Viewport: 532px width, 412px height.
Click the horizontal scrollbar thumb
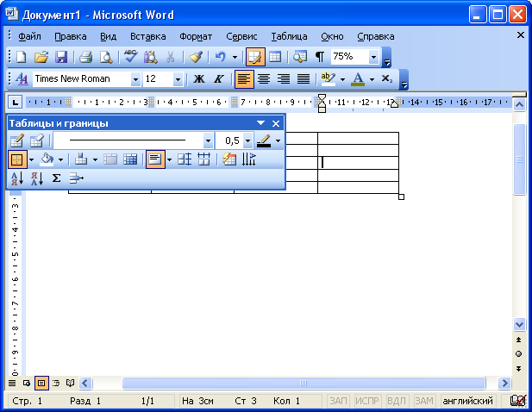tap(304, 384)
